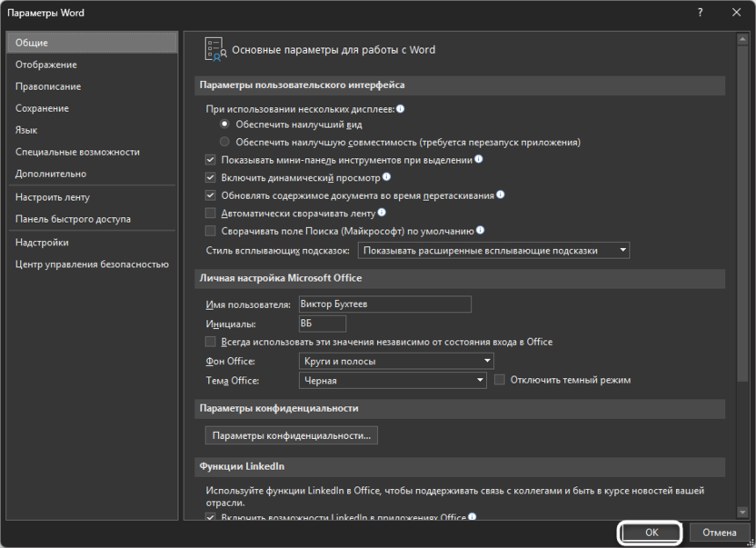Image resolution: width=756 pixels, height=548 pixels.
Task: Open the Office theme dropdown
Action: tap(479, 380)
